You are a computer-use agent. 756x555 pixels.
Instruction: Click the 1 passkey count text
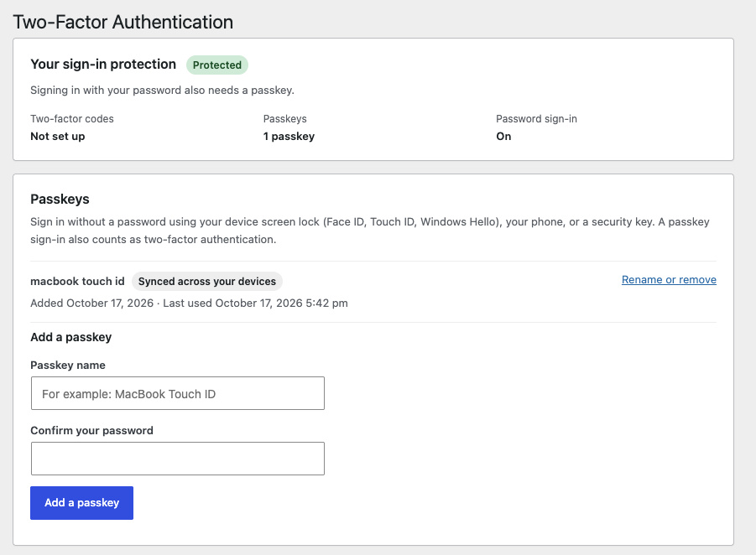click(289, 137)
